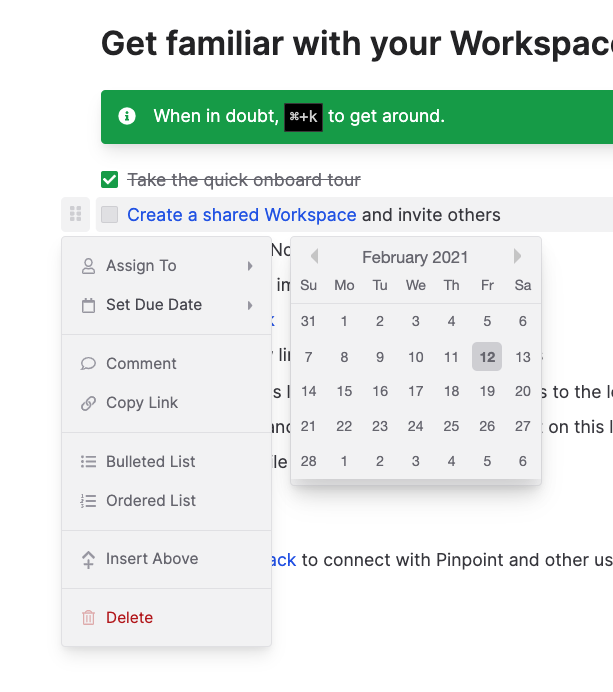The image size is (613, 692).
Task: Choose Delete from the context menu
Action: (129, 618)
